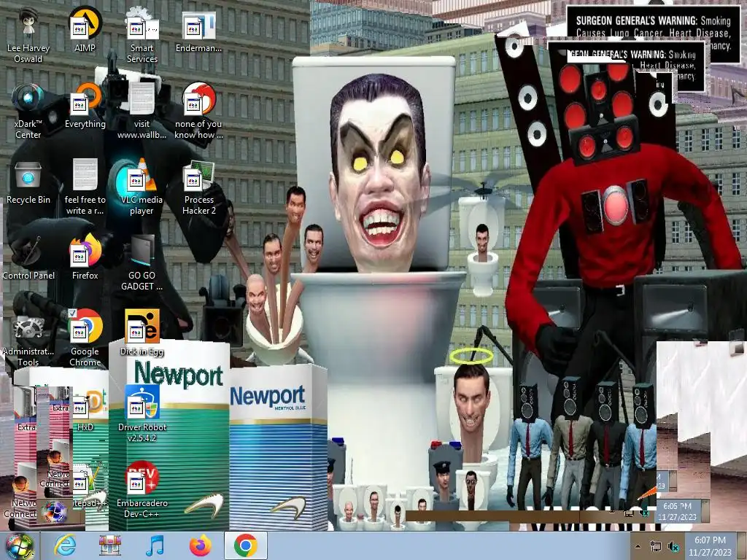This screenshot has height=560, width=747.
Task: Launch the Firefox desktop shortcut
Action: [85, 257]
